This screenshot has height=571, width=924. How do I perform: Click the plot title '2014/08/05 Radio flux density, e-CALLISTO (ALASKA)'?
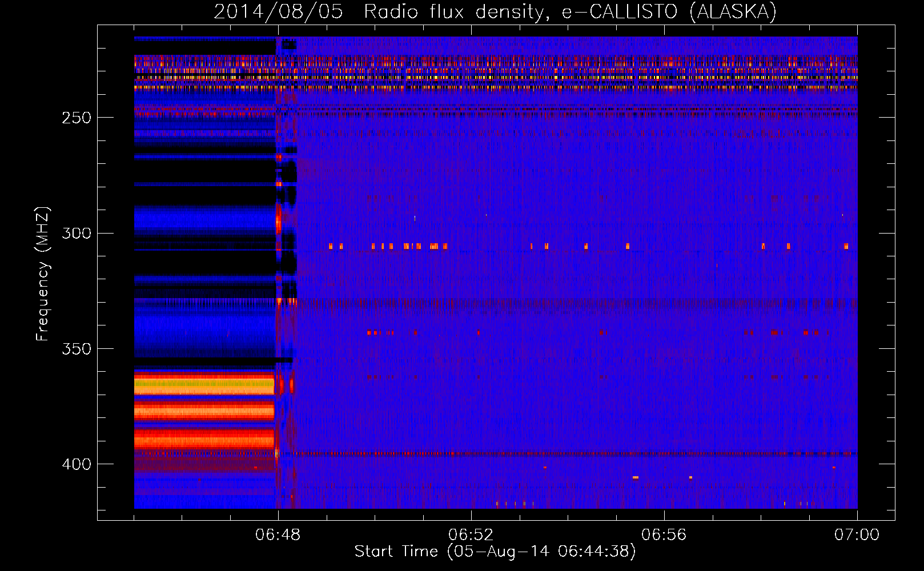pos(495,12)
